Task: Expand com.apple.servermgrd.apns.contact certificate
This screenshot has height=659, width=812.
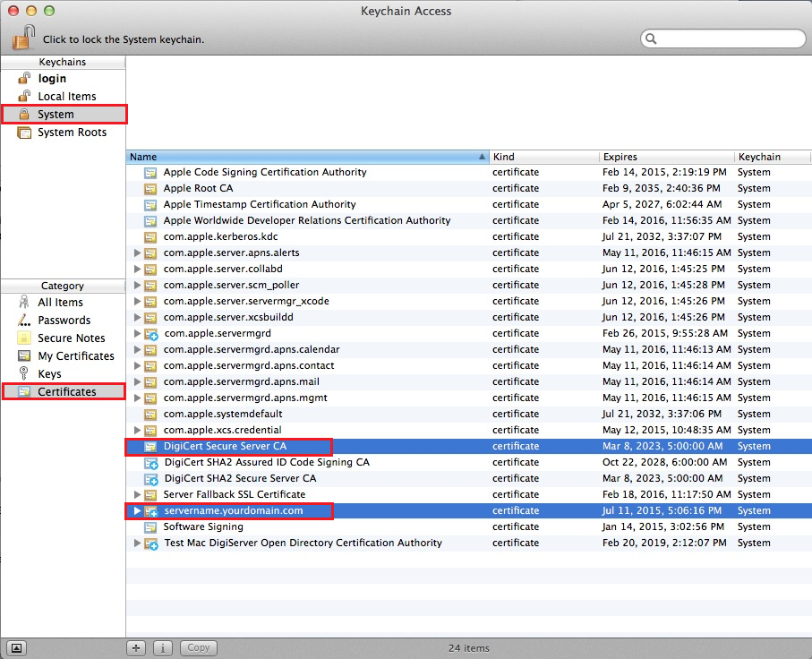Action: (137, 365)
